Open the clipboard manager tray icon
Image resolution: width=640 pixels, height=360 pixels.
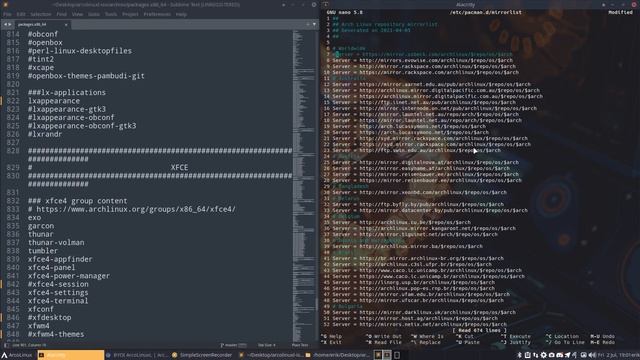point(527,355)
